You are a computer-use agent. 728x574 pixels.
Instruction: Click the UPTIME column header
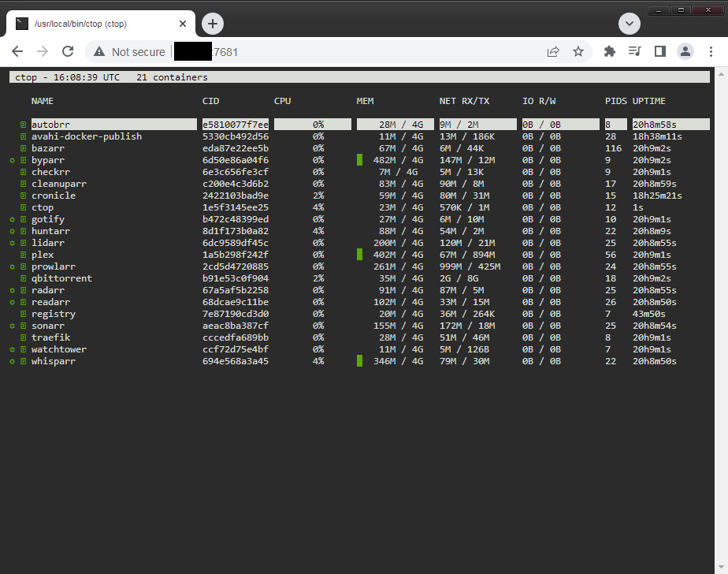pyautogui.click(x=649, y=101)
